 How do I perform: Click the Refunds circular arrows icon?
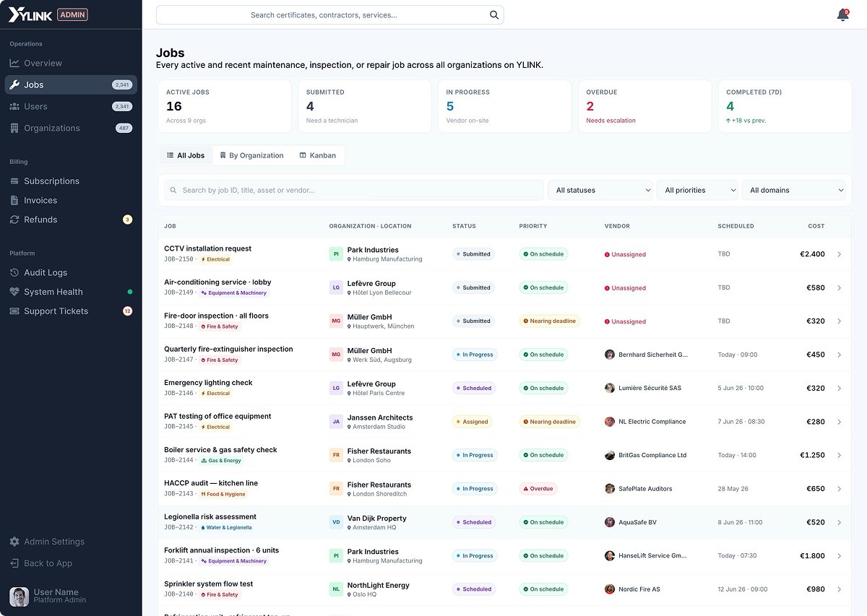pyautogui.click(x=14, y=220)
